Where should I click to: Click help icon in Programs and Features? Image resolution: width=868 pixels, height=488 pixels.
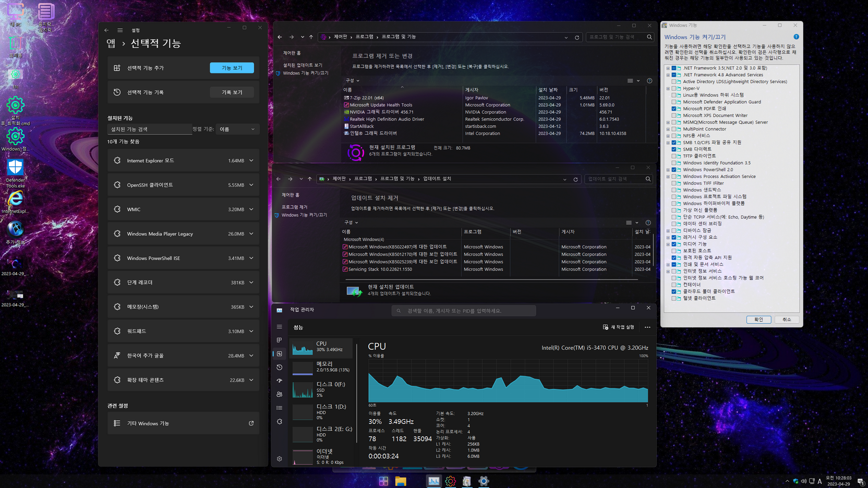click(x=649, y=81)
